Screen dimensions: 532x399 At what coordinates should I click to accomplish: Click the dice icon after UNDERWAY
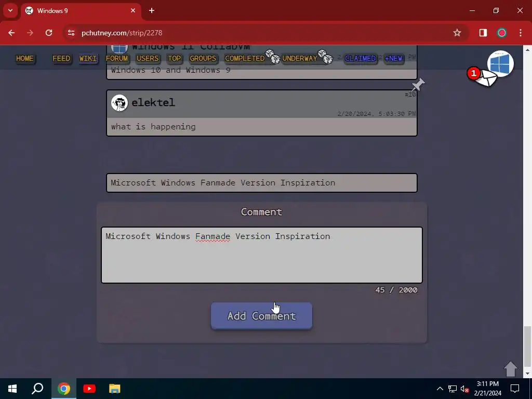[x=325, y=57]
